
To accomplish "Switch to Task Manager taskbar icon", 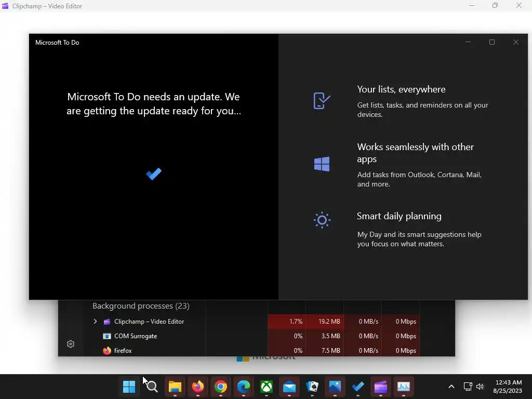I will (x=403, y=387).
